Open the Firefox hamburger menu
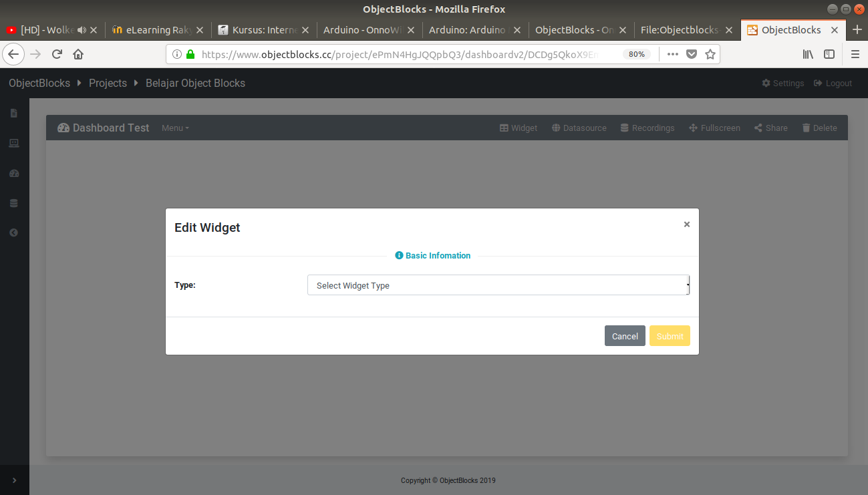Viewport: 868px width, 495px height. pyautogui.click(x=855, y=54)
